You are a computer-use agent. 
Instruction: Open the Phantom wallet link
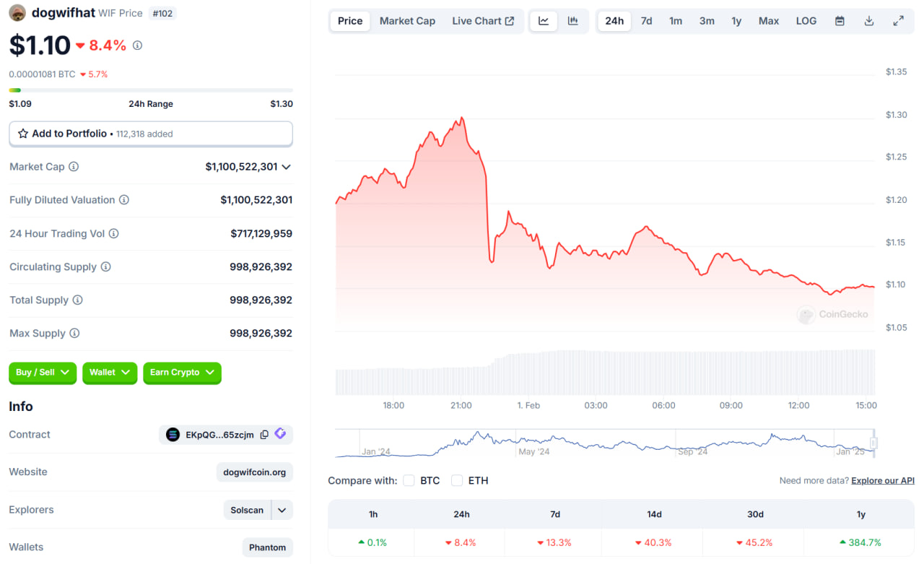pyautogui.click(x=267, y=547)
